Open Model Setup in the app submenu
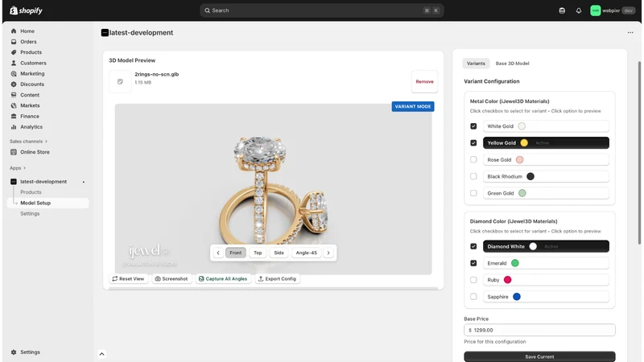This screenshot has height=362, width=644. [x=48, y=203]
